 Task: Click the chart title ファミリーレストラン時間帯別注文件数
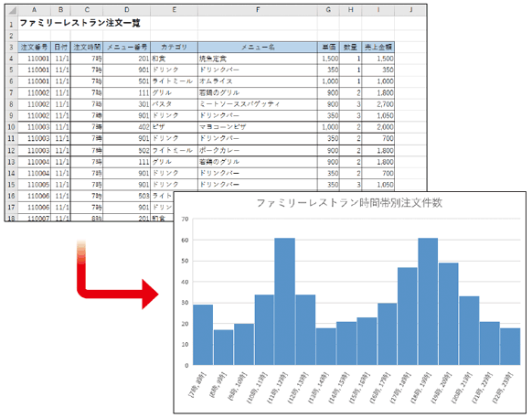(x=349, y=203)
